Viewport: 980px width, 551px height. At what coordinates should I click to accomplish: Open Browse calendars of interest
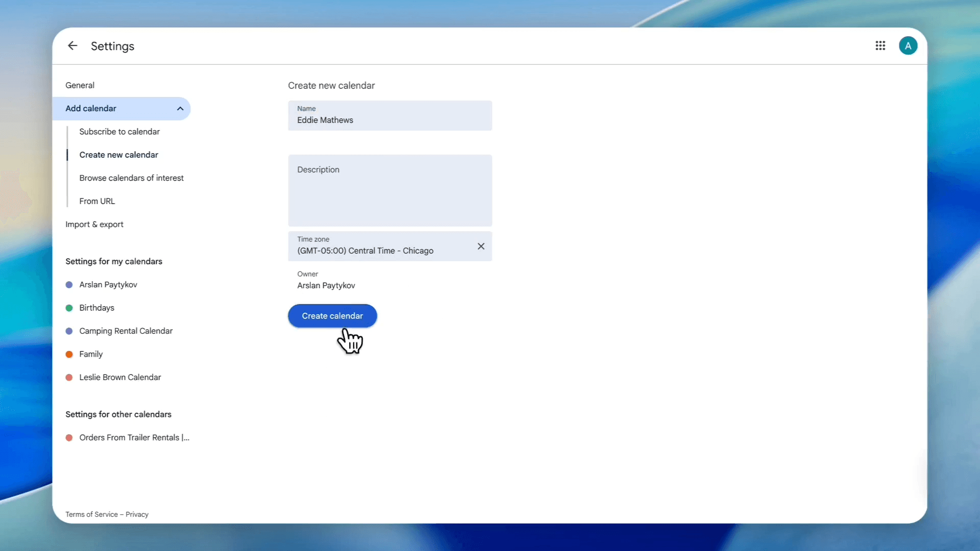tap(131, 178)
